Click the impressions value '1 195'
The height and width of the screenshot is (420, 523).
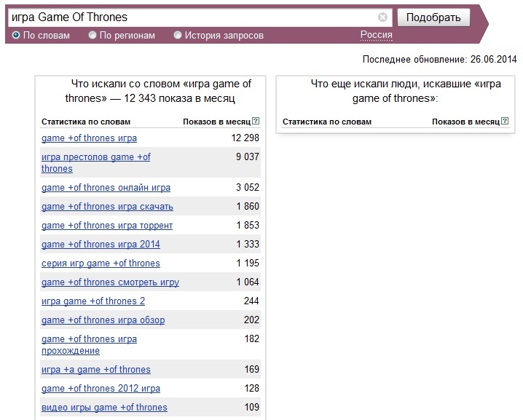(248, 263)
